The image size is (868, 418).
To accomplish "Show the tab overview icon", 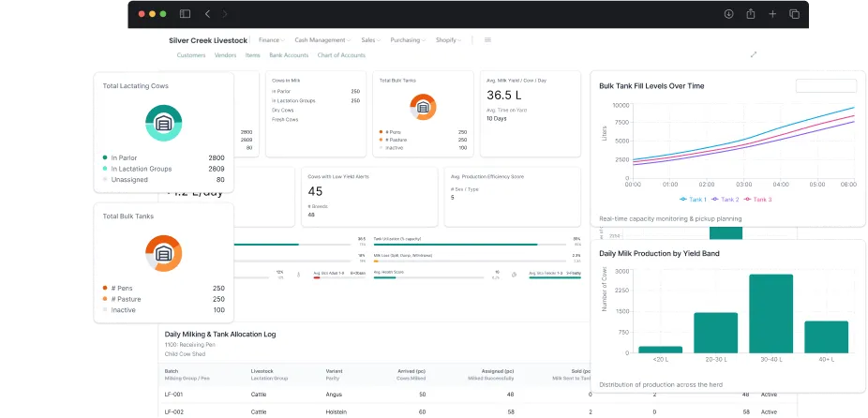I will [794, 14].
